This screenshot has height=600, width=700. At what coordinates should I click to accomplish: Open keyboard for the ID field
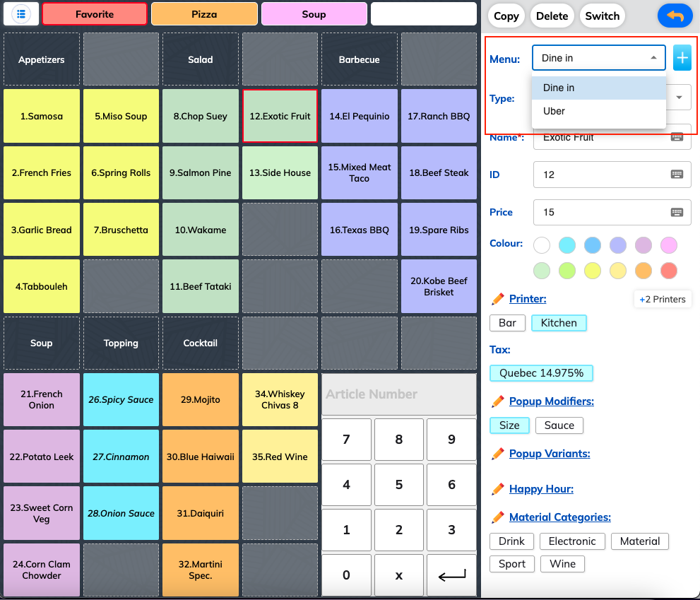[x=677, y=175]
